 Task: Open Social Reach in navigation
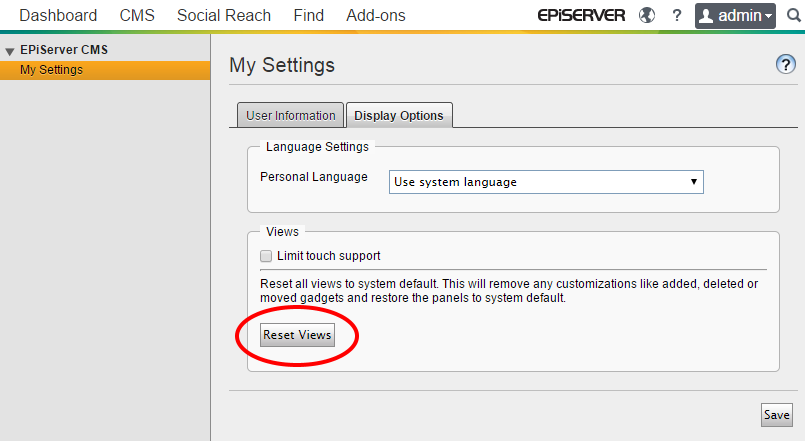224,15
